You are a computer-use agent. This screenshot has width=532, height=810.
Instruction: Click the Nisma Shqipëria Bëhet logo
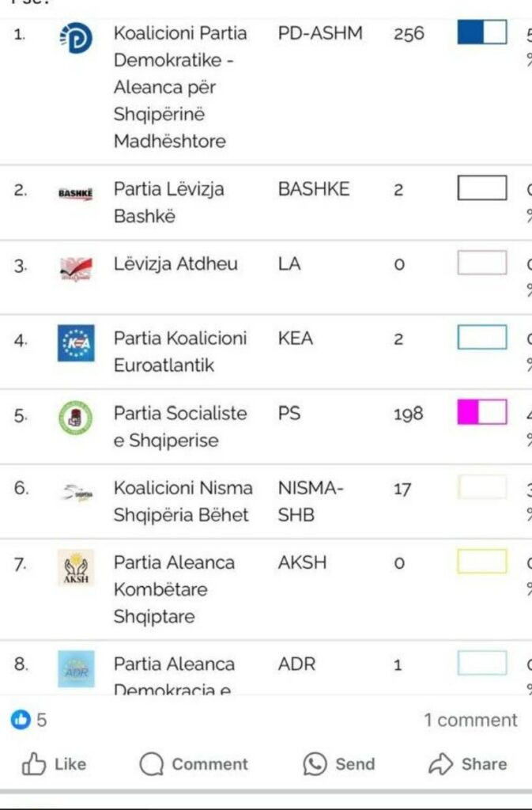[77, 492]
